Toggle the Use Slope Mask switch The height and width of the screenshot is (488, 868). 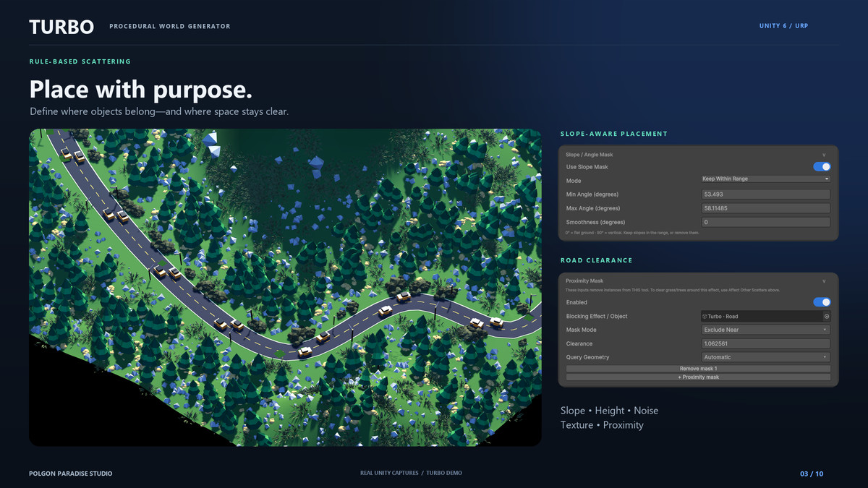(822, 167)
